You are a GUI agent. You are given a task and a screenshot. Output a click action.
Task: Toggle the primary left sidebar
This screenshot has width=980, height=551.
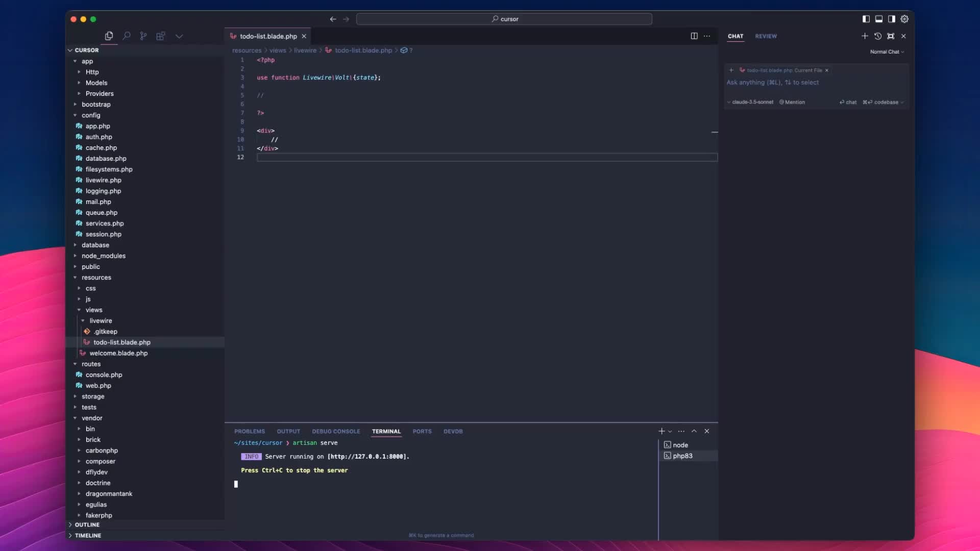[866, 19]
